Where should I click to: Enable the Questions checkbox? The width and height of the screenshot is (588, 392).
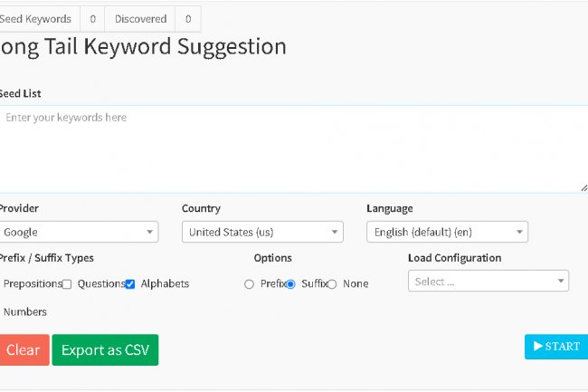pyautogui.click(x=67, y=284)
